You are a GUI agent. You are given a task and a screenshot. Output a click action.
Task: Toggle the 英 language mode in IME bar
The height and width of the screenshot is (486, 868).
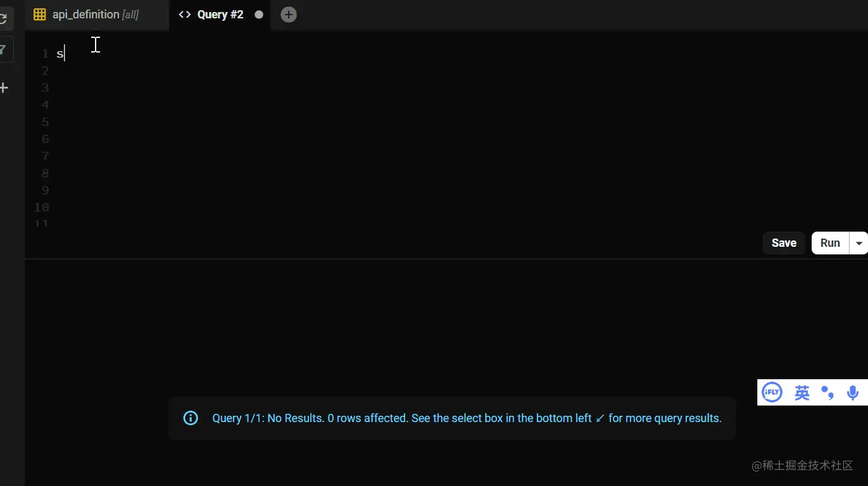[x=802, y=393]
